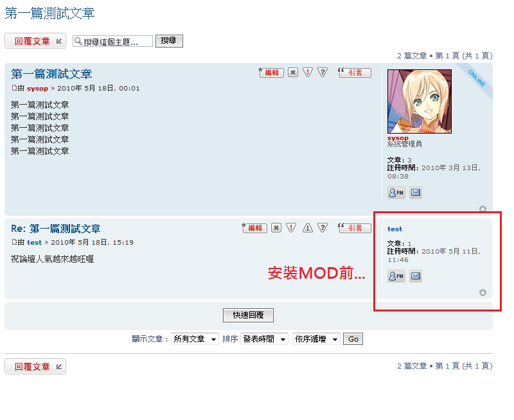Click the 快速回覆 quick reply button
Image resolution: width=514 pixels, height=420 pixels.
[248, 315]
